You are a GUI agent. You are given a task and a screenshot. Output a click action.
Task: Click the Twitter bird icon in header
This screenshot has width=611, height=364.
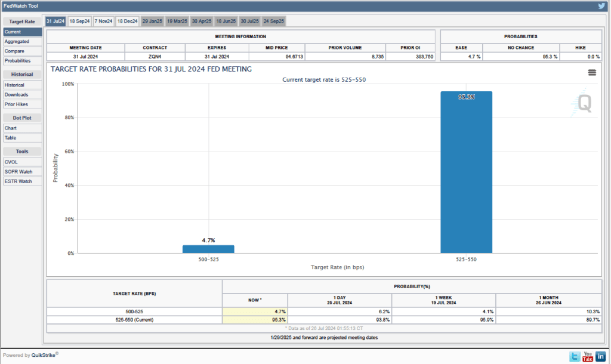pos(601,6)
